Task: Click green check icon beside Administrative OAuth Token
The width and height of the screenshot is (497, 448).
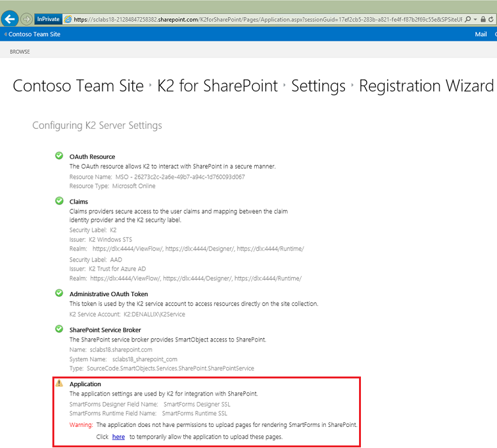Action: pyautogui.click(x=59, y=293)
